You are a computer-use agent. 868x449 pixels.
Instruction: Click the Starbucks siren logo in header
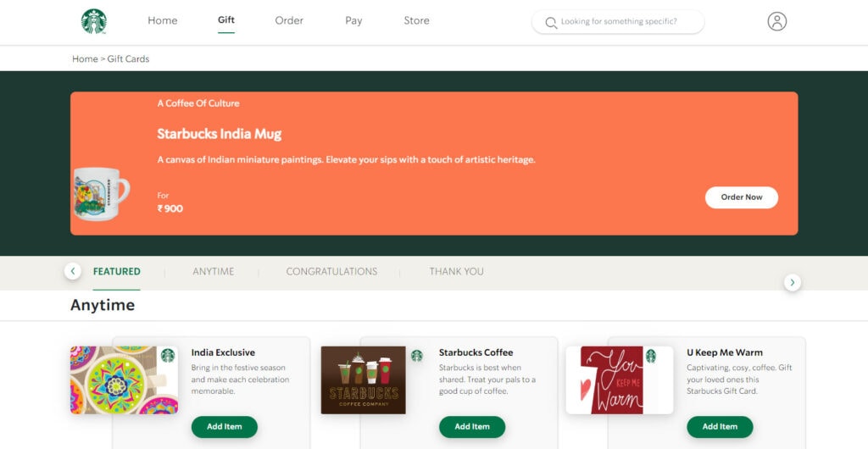(93, 21)
